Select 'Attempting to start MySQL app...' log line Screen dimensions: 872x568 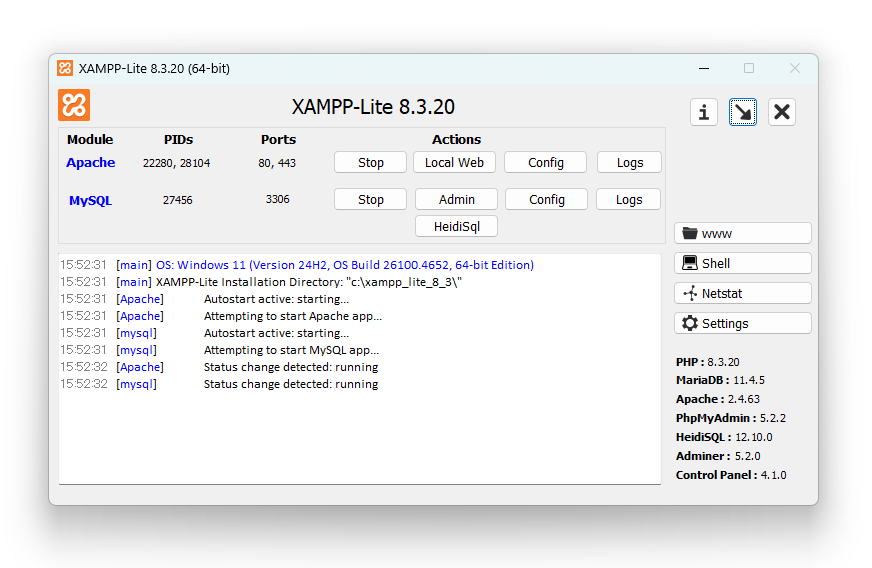coord(220,350)
